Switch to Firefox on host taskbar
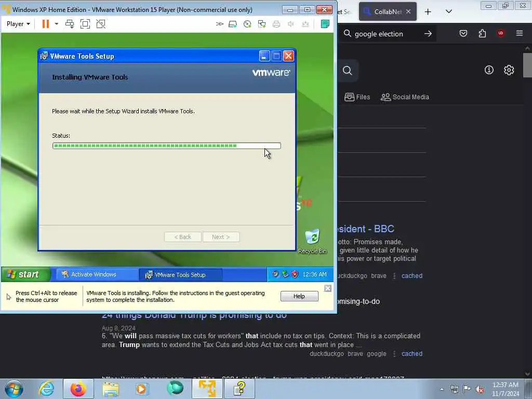532x399 pixels. 78,389
